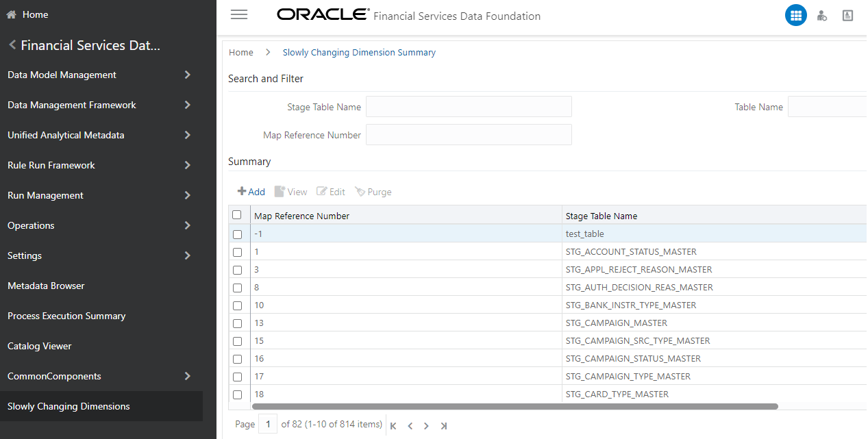Click map reference number 13
The width and height of the screenshot is (868, 439).
click(x=259, y=323)
